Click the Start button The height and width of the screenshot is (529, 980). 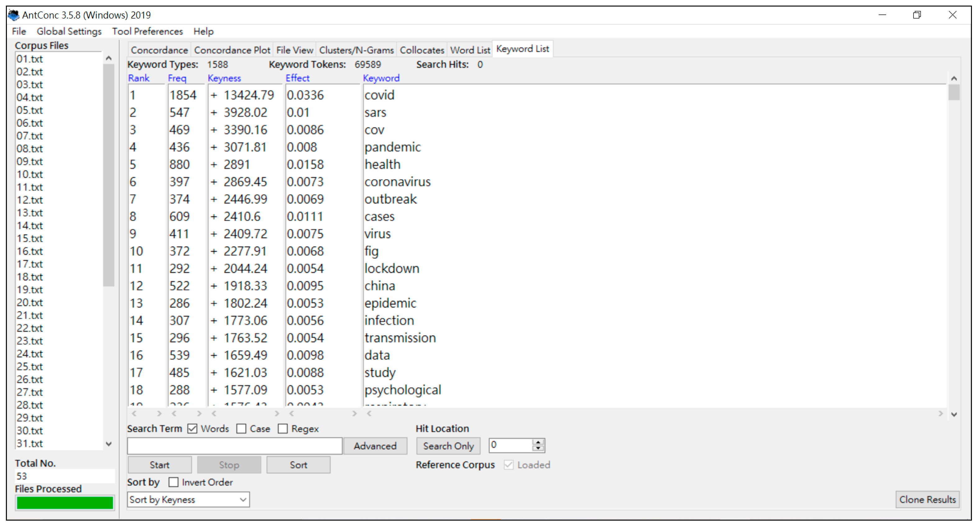point(159,465)
